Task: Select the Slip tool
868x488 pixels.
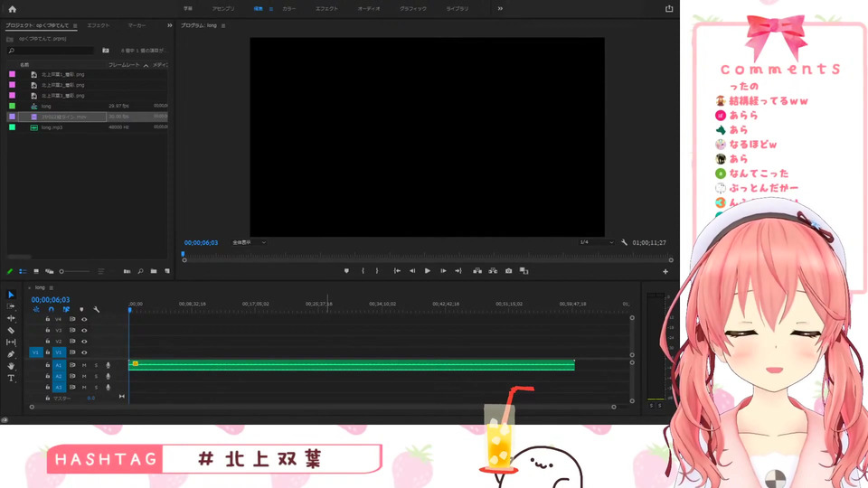Action: pyautogui.click(x=11, y=343)
